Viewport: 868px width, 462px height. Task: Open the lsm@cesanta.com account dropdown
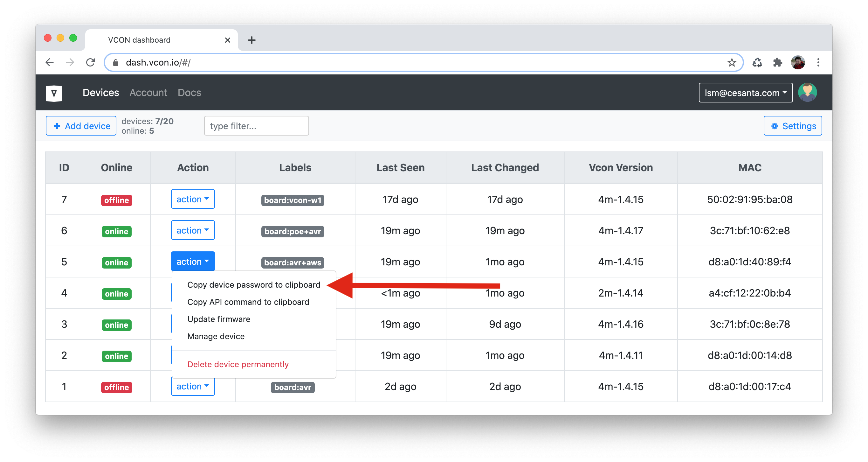pyautogui.click(x=745, y=92)
